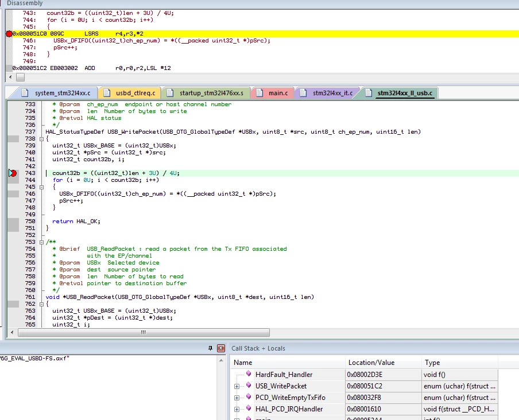Click the pin icon of the output panel
The width and height of the screenshot is (519, 420).
pyautogui.click(x=210, y=348)
